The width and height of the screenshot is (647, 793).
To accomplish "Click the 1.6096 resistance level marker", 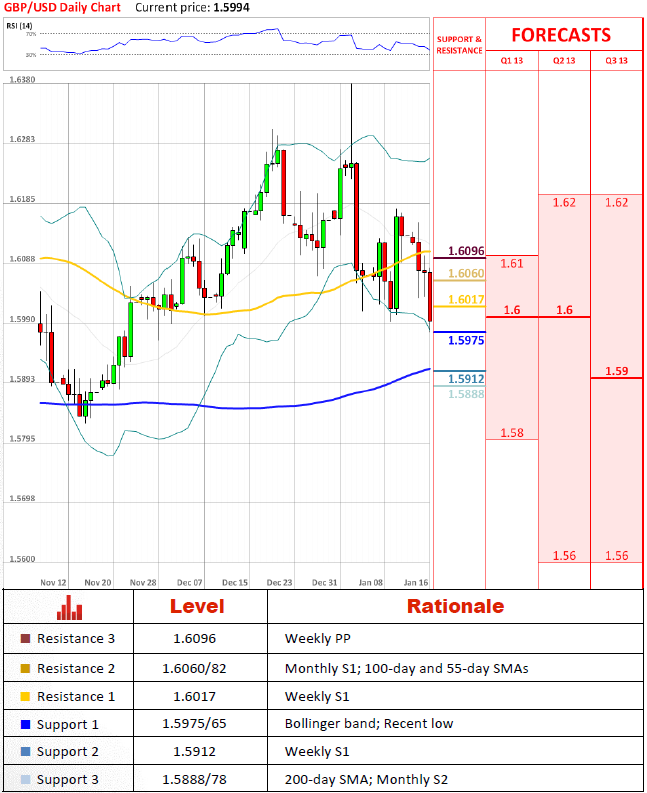I will click(x=466, y=251).
